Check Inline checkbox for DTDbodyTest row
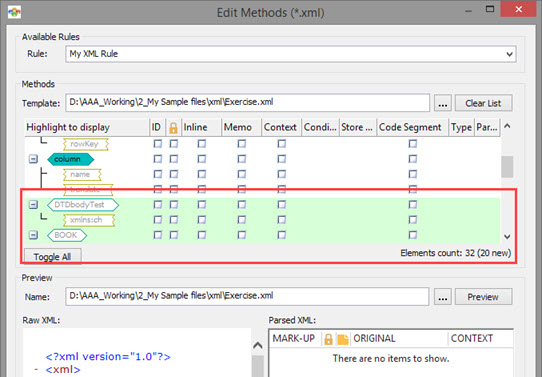This screenshot has height=377, width=542. pyautogui.click(x=202, y=205)
